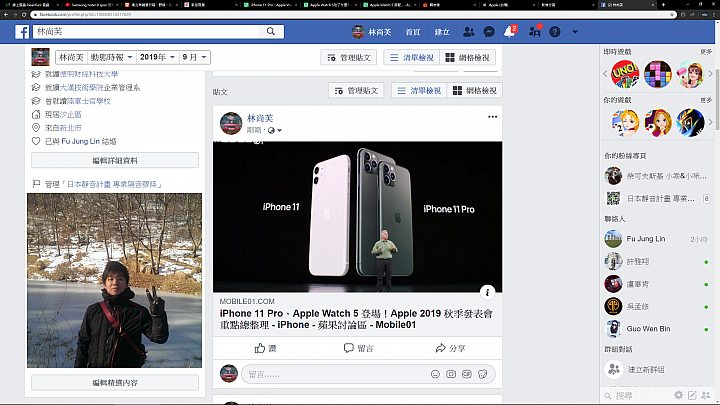Click top 管理貼文 button
This screenshot has height=405, width=720.
point(349,57)
